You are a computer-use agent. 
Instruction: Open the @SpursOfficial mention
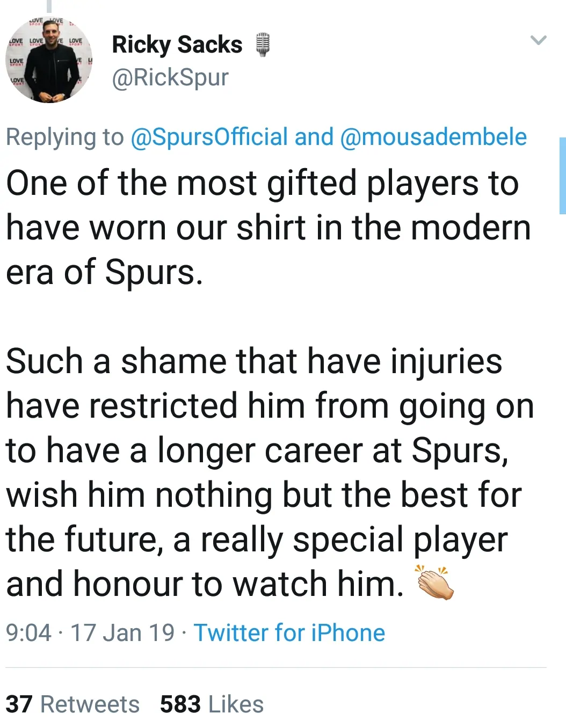click(x=209, y=137)
